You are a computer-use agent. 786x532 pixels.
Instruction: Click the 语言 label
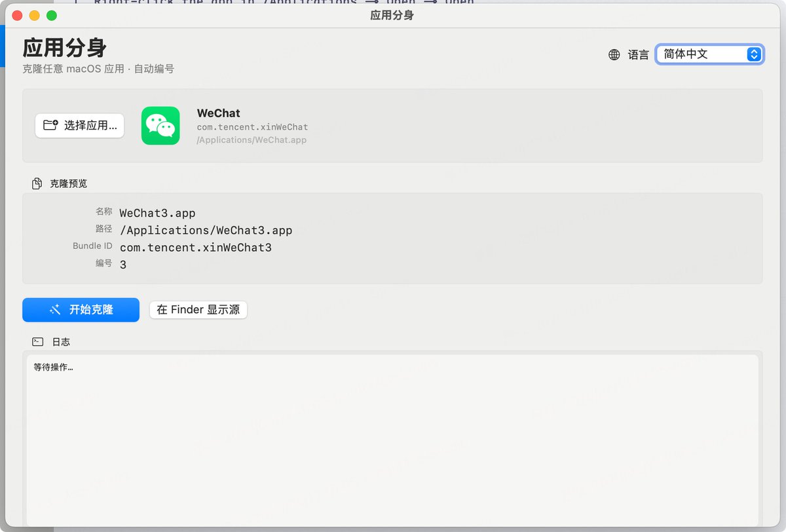(639, 55)
